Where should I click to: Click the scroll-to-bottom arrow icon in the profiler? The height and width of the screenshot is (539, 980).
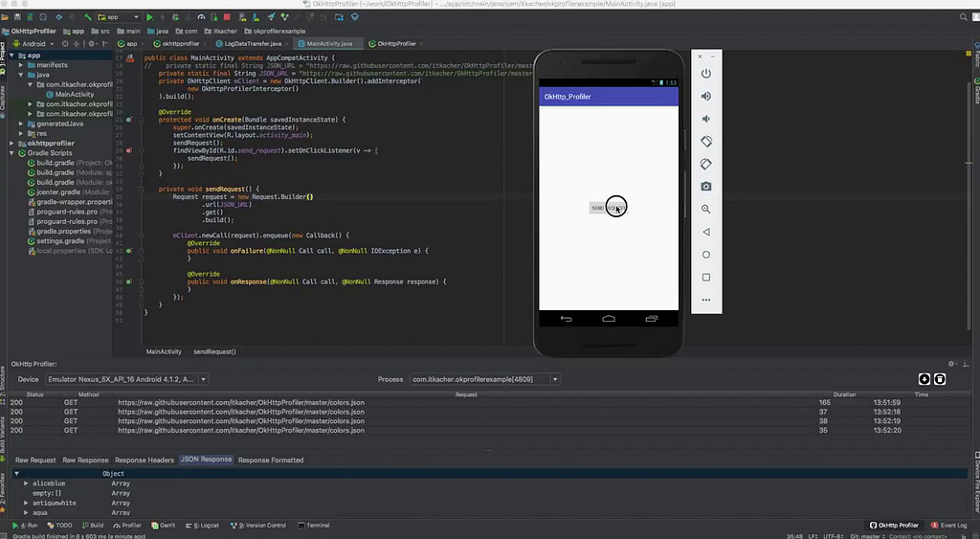pyautogui.click(x=924, y=379)
